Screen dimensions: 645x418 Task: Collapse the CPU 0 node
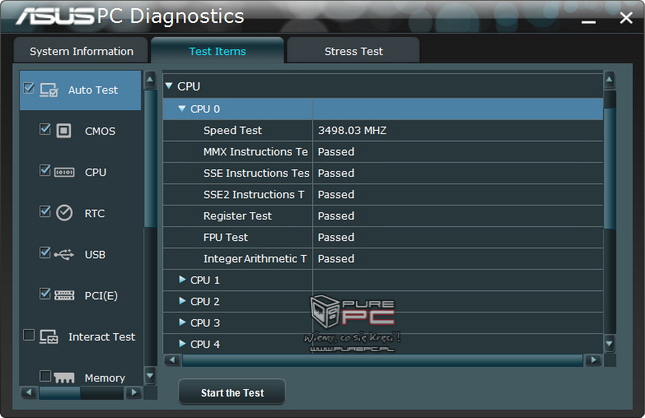point(182,108)
